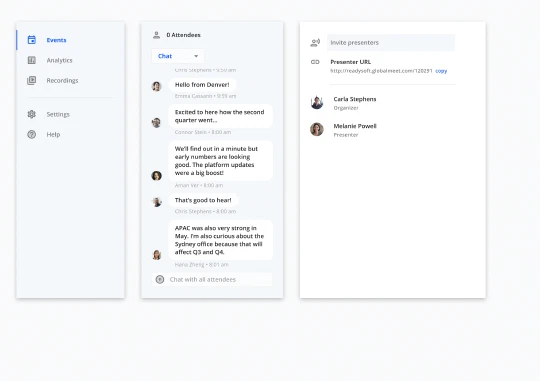Click the Chat dropdown arrow
540x381 pixels.
[x=196, y=56]
